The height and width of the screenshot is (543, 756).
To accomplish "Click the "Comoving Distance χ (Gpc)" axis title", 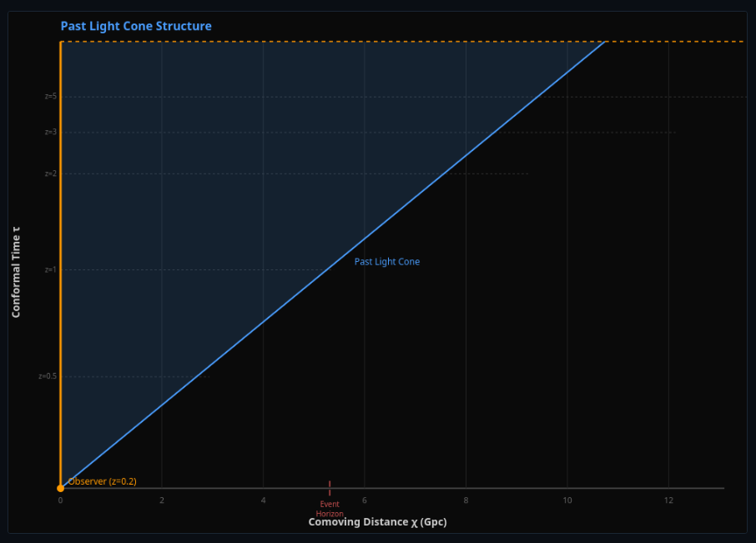I will pyautogui.click(x=371, y=522).
